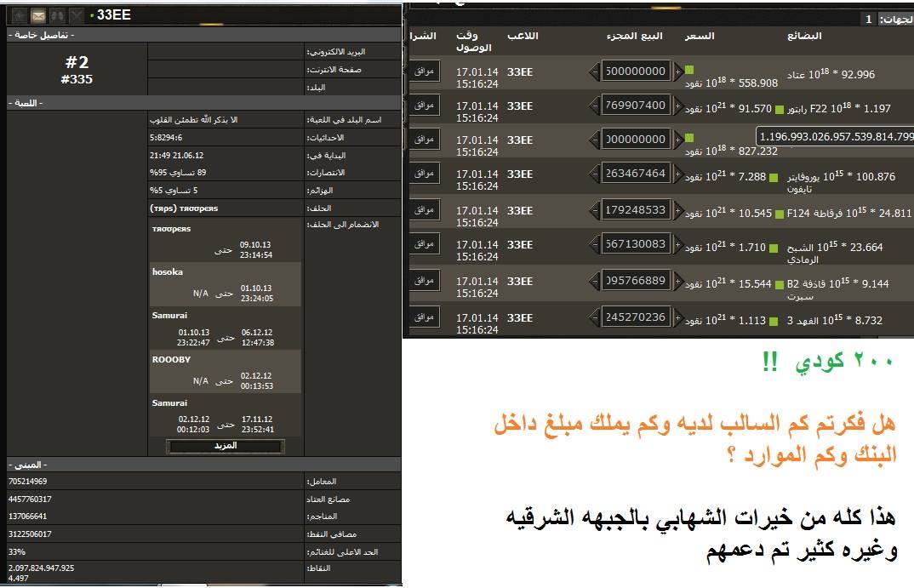914x588 pixels.
Task: Sort by وقت الوصول column header
Action: pos(474,42)
